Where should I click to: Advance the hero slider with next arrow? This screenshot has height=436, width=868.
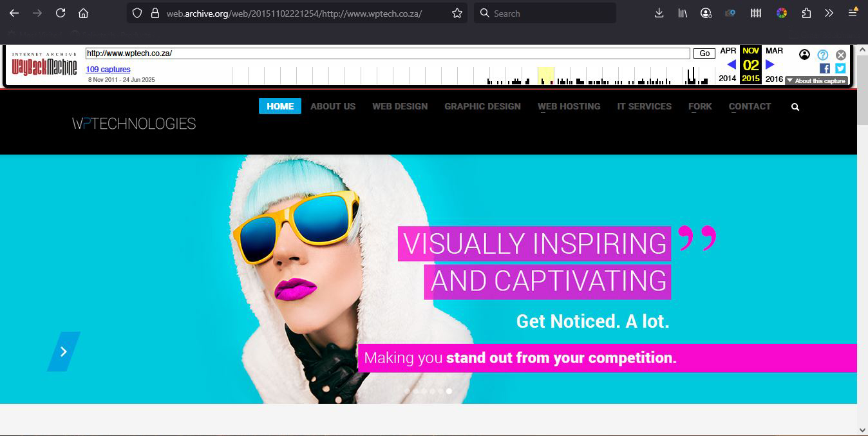[x=64, y=352]
